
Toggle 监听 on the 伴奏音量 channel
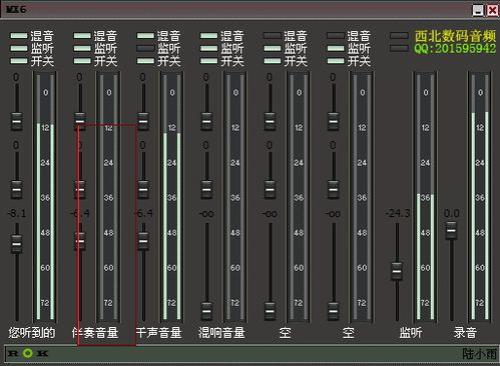82,48
